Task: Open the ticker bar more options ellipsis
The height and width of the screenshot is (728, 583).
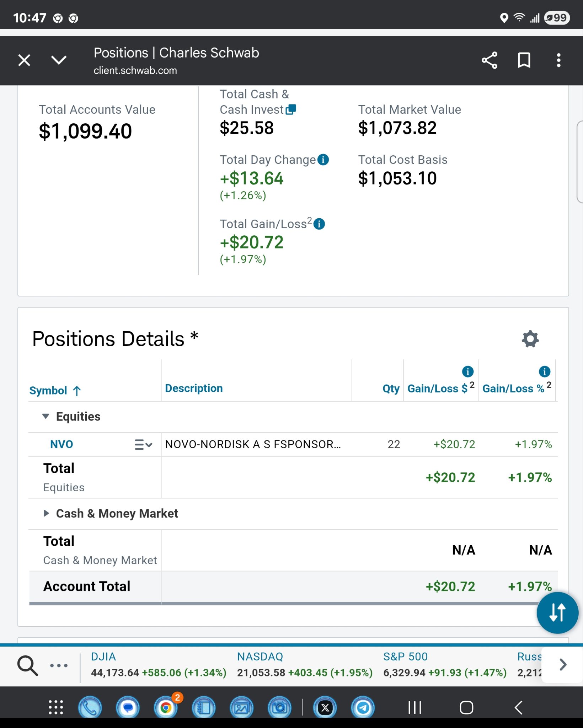Action: coord(59,665)
